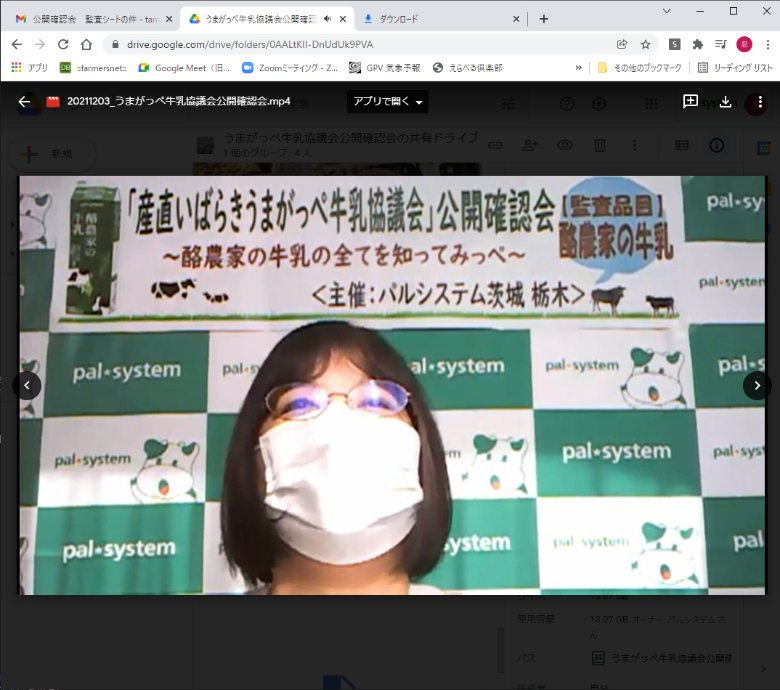The image size is (780, 690).
Task: Expand the hidden bookmarks overflow chevron
Action: click(x=578, y=68)
